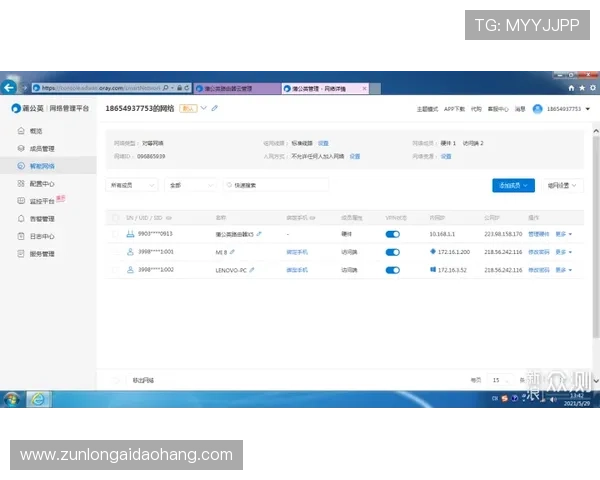Check the box for 3998****1002 row
Screen dimensions: 600x480
point(115,270)
